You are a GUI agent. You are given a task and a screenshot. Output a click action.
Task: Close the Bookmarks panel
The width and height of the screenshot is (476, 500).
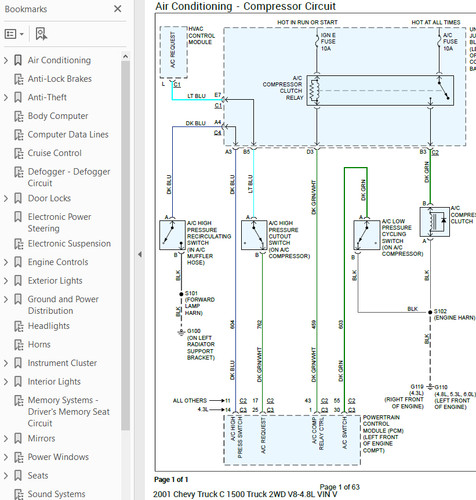point(118,9)
